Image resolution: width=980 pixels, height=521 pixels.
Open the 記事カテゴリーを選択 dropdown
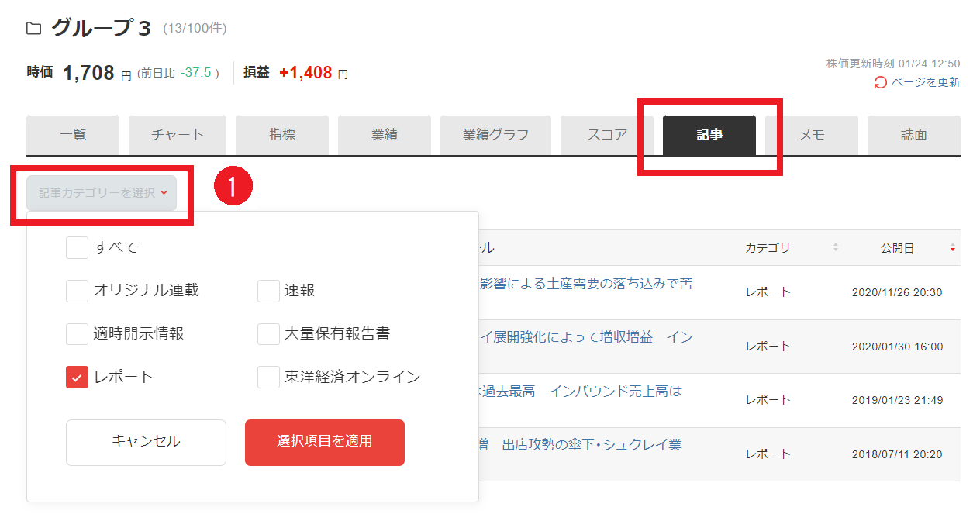(x=102, y=193)
